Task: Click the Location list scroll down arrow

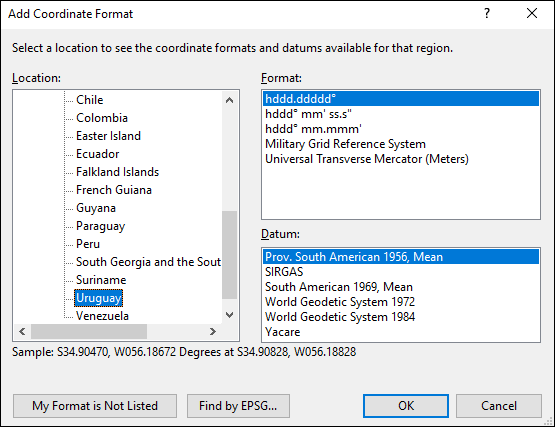Action: [229, 315]
